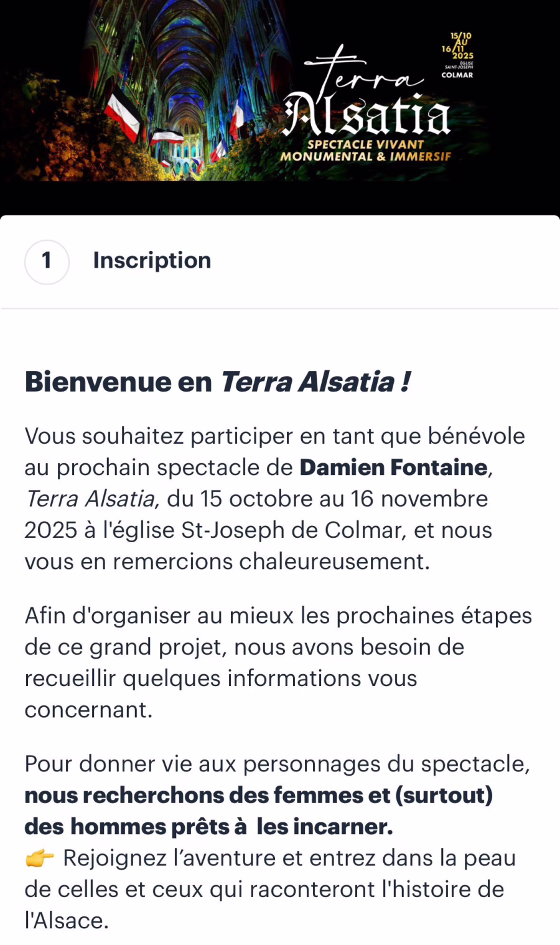Select the Inscription step title

coord(152,260)
